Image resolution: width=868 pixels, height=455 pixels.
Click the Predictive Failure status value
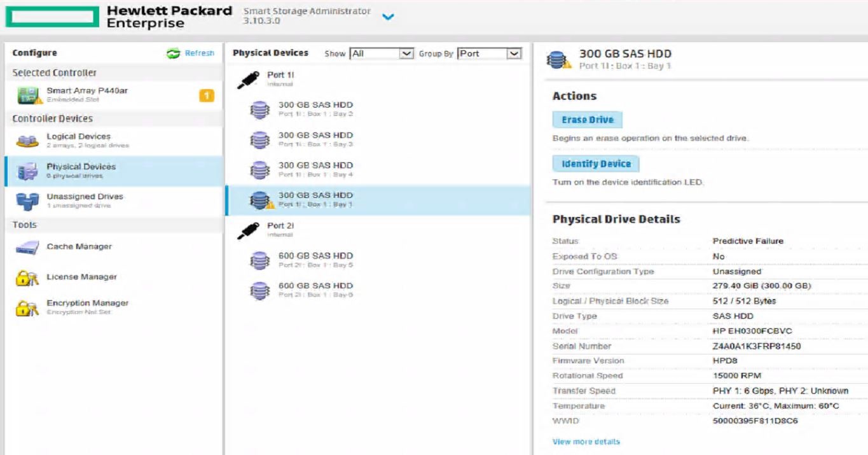pos(748,241)
